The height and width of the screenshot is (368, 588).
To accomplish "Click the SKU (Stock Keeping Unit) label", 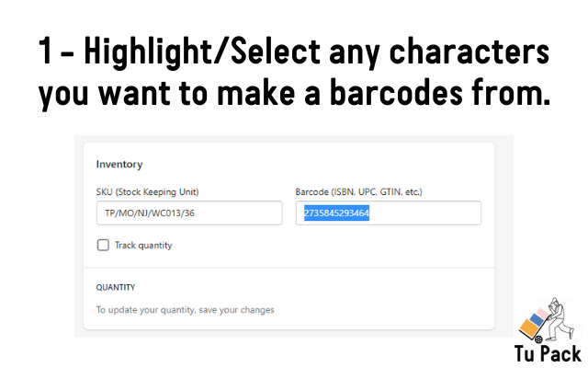I will tap(148, 191).
